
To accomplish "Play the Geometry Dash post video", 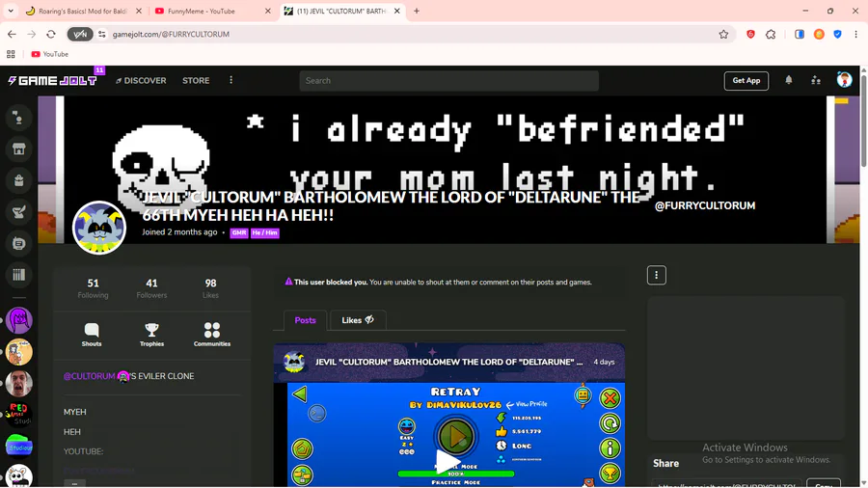I will [x=448, y=461].
